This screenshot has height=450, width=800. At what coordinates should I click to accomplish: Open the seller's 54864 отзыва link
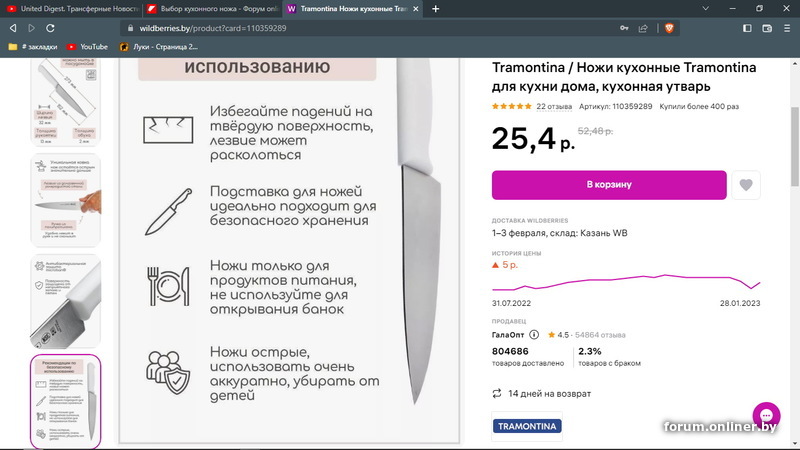[600, 335]
